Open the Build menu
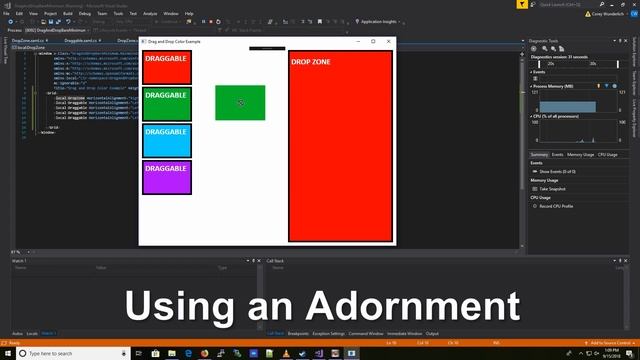The image size is (640, 360). 68,13
